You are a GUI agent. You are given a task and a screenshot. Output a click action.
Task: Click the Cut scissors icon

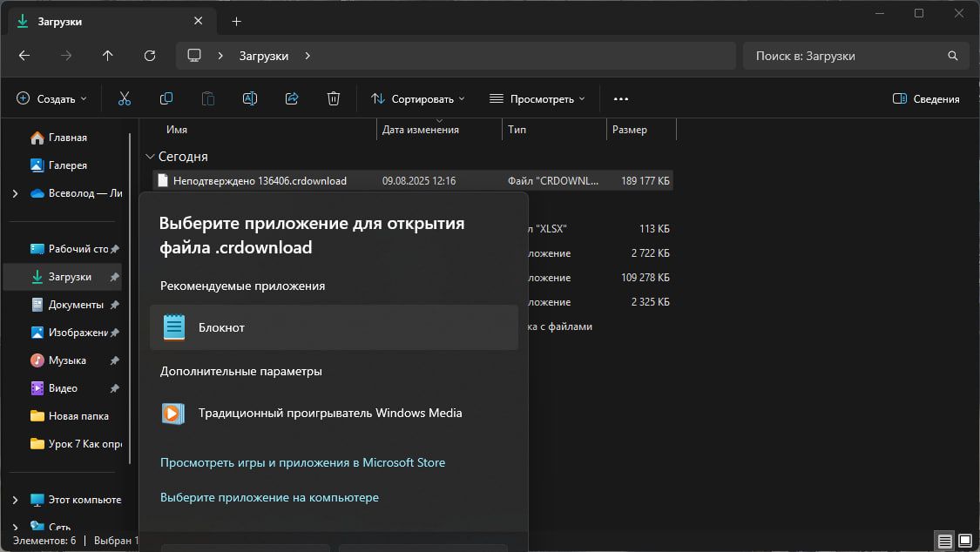tap(125, 98)
